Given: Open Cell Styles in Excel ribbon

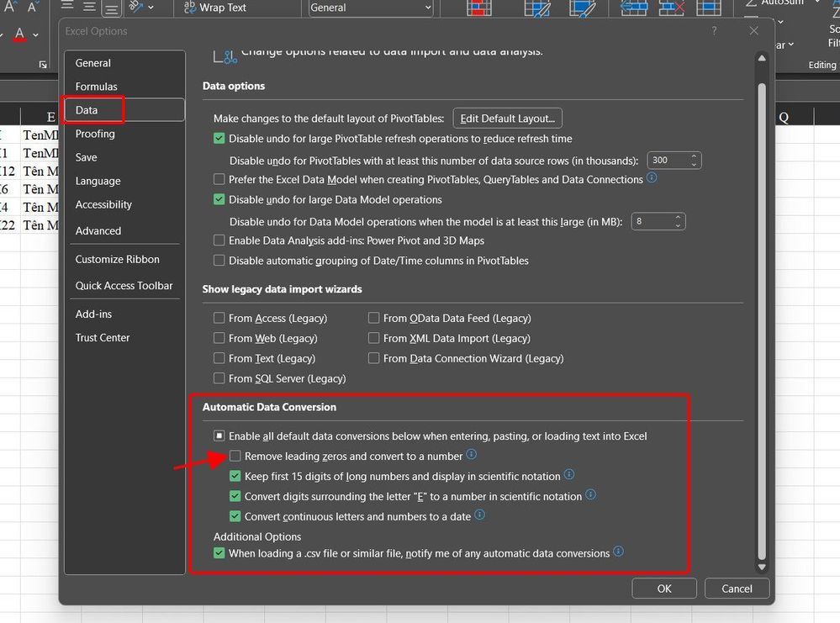Looking at the screenshot, I should tap(583, 7).
